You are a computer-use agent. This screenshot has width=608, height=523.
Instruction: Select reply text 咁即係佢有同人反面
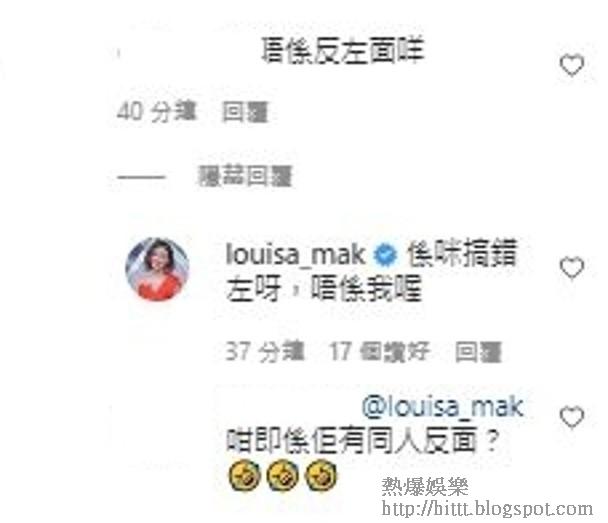(x=362, y=440)
